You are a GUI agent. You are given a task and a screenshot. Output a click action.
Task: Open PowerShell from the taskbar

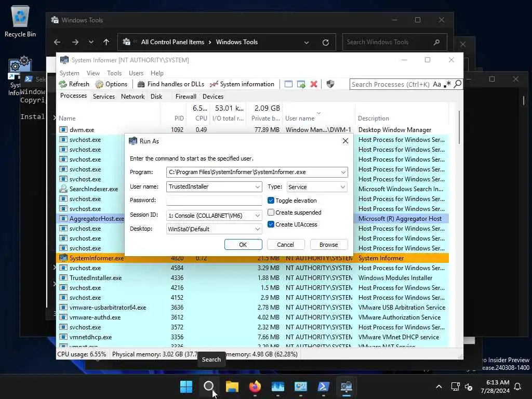click(323, 387)
